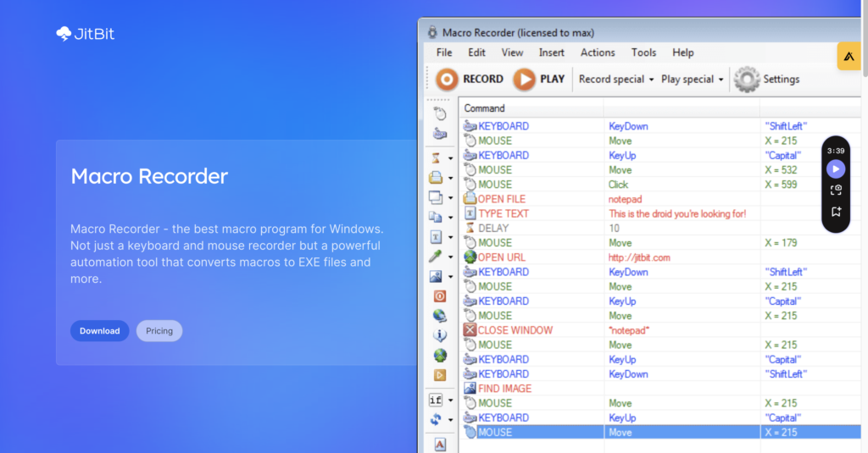Image resolution: width=868 pixels, height=453 pixels.
Task: Open the Edit menu
Action: (x=476, y=52)
